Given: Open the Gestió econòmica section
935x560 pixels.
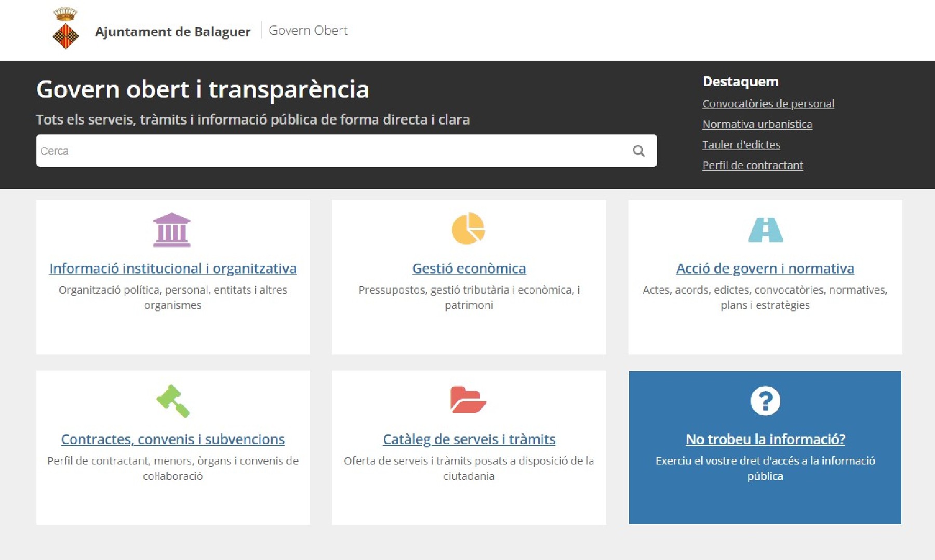Looking at the screenshot, I should pyautogui.click(x=469, y=268).
